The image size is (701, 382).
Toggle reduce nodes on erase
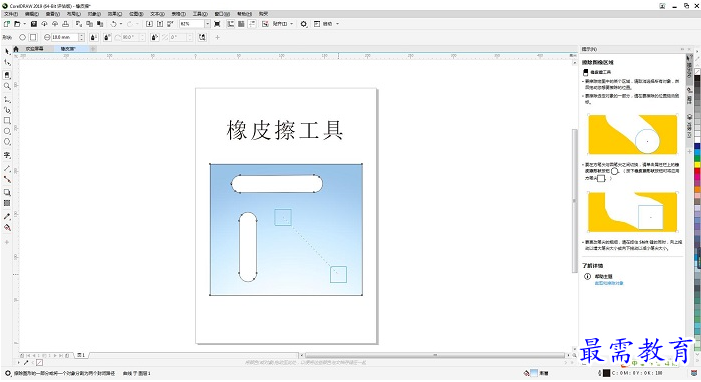point(203,37)
